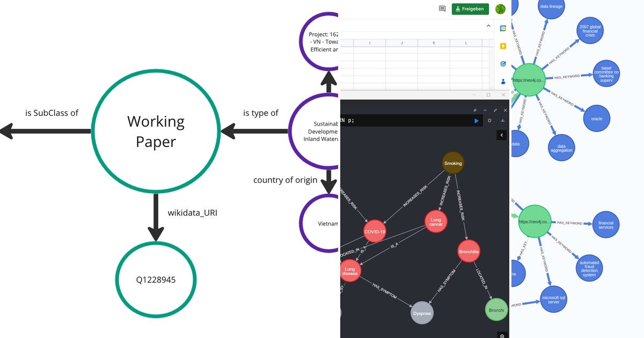Open the comment history in Google Sheets
The height and width of the screenshot is (338, 644).
click(x=442, y=9)
